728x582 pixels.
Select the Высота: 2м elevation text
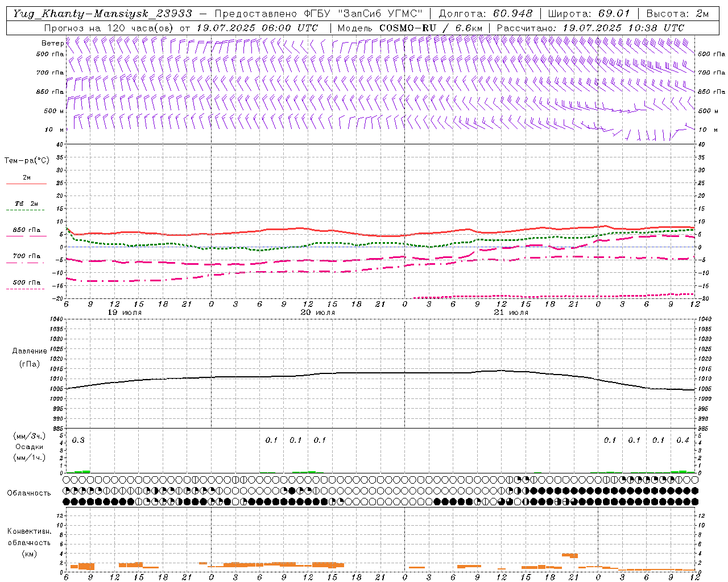tap(677, 14)
